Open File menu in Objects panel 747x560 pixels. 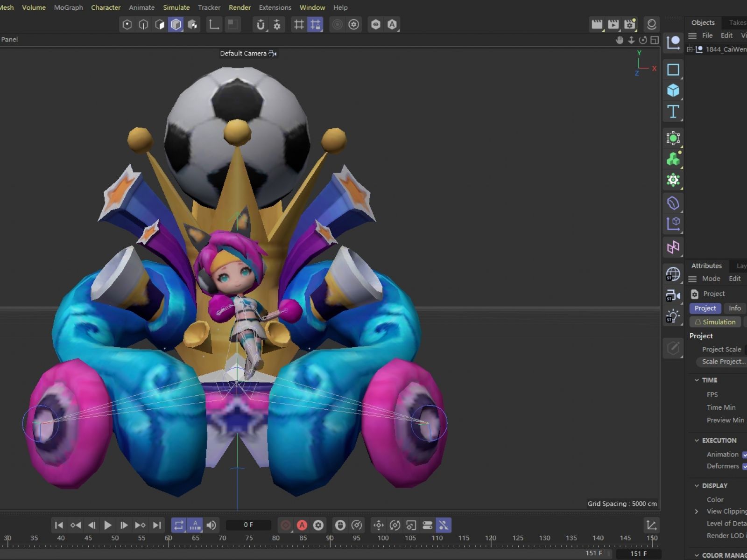[x=707, y=35]
